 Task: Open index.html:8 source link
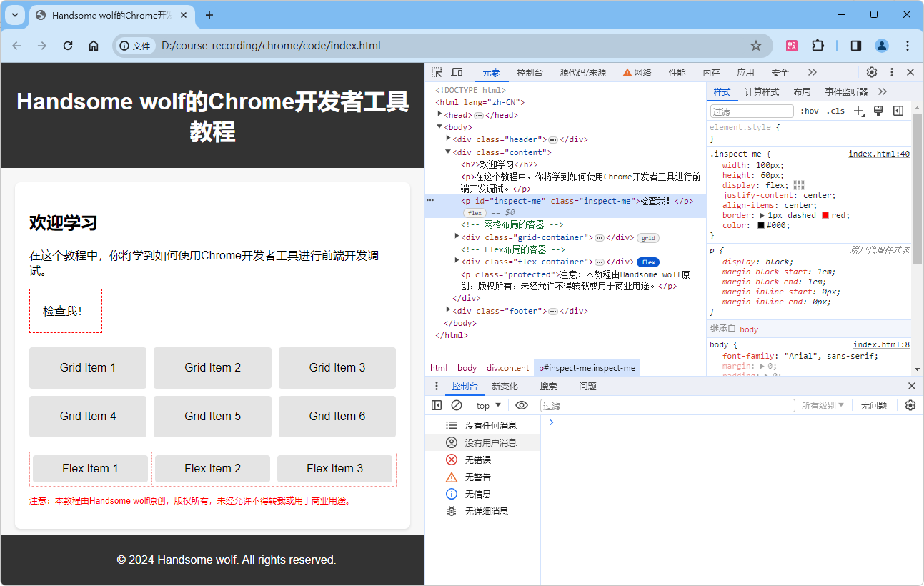tap(881, 344)
